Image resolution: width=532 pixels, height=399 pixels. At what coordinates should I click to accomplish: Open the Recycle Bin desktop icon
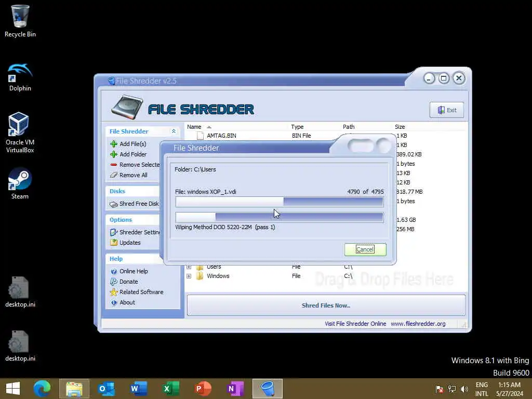(x=20, y=21)
